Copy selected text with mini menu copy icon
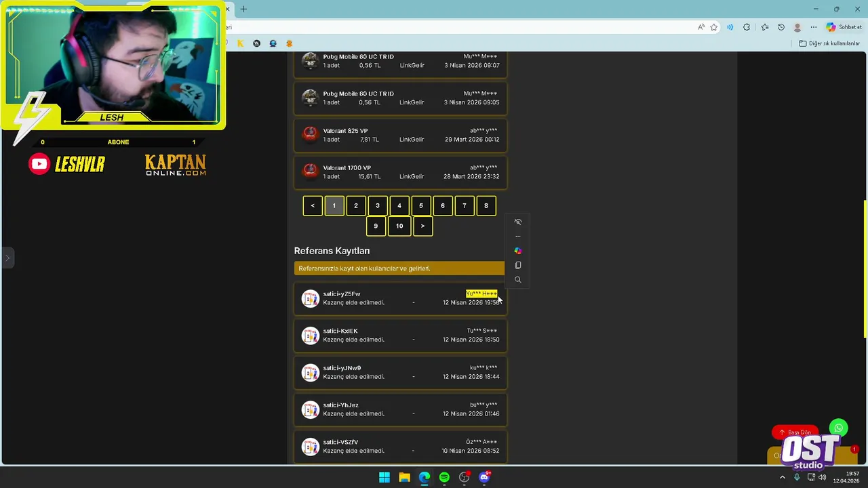 (518, 265)
